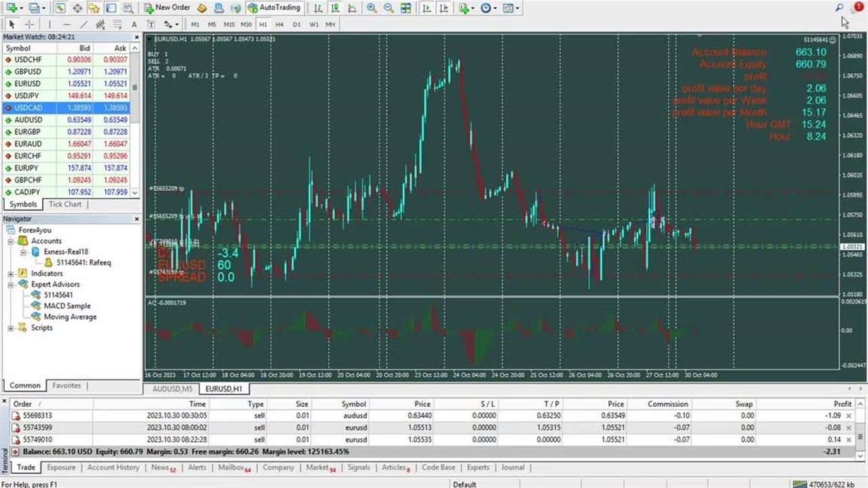This screenshot has height=488, width=868.
Task: Click the New Order button
Action: point(167,8)
